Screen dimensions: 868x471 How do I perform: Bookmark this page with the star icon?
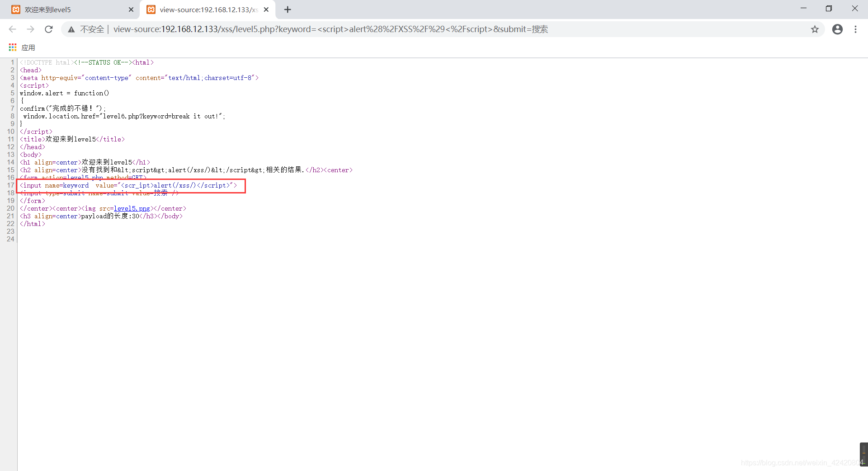click(x=815, y=29)
